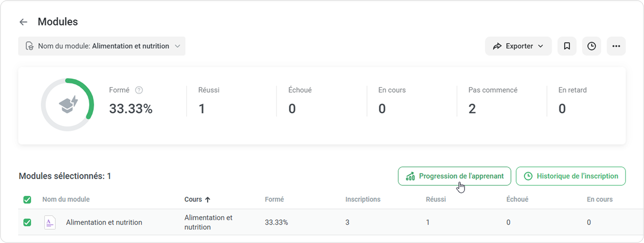Sort by the Inscriptions column header
Screen dimensions: 644x243
pyautogui.click(x=363, y=200)
